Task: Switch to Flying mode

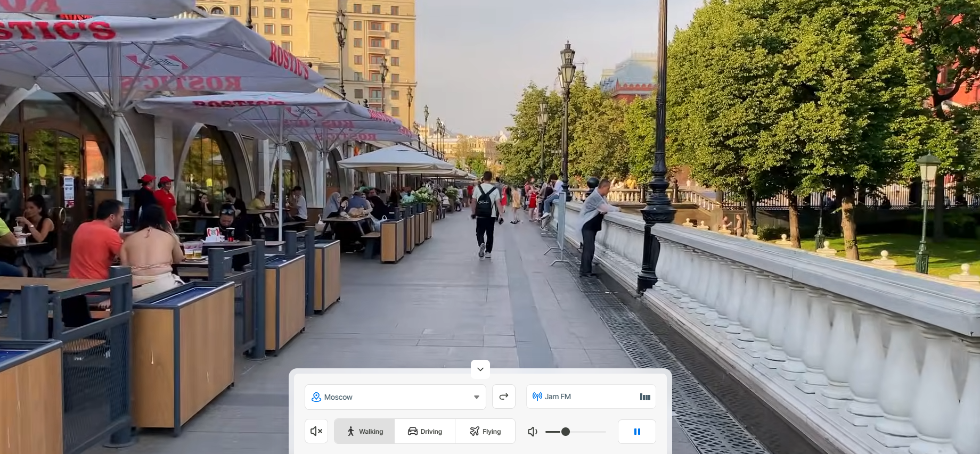Action: 485,431
